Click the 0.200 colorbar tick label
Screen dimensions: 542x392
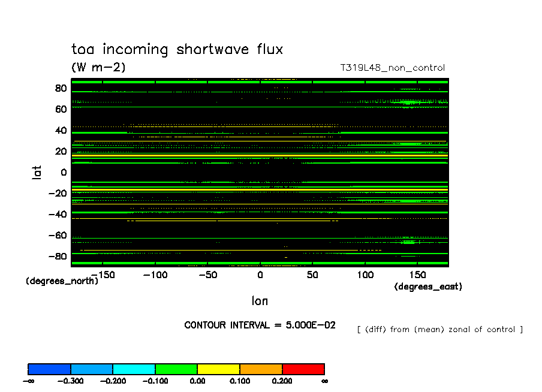pyautogui.click(x=282, y=381)
